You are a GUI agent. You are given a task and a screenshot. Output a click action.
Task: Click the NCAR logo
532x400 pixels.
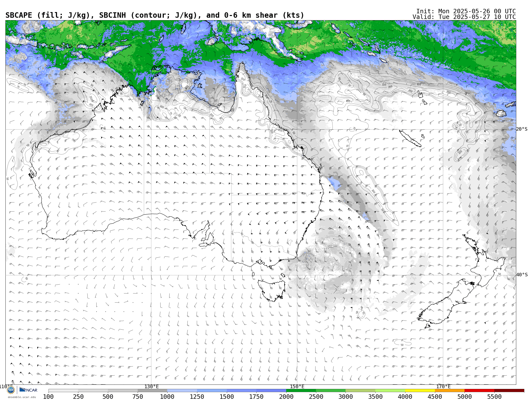click(28, 390)
